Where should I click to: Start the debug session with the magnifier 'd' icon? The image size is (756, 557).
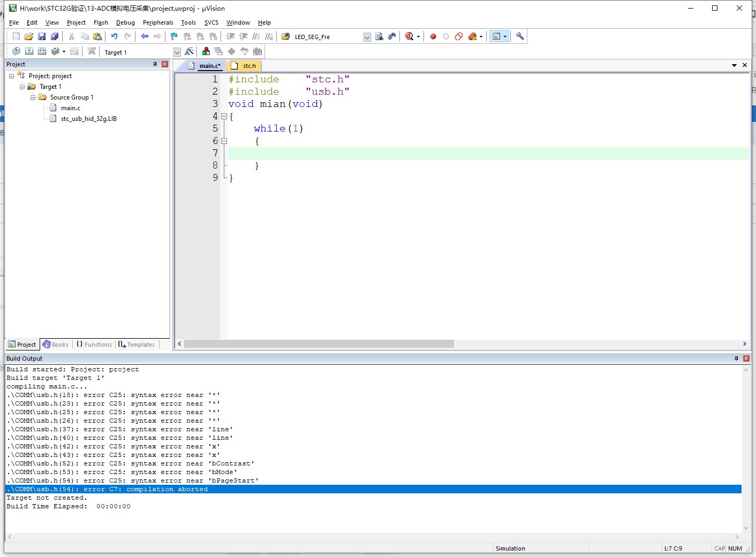(410, 36)
